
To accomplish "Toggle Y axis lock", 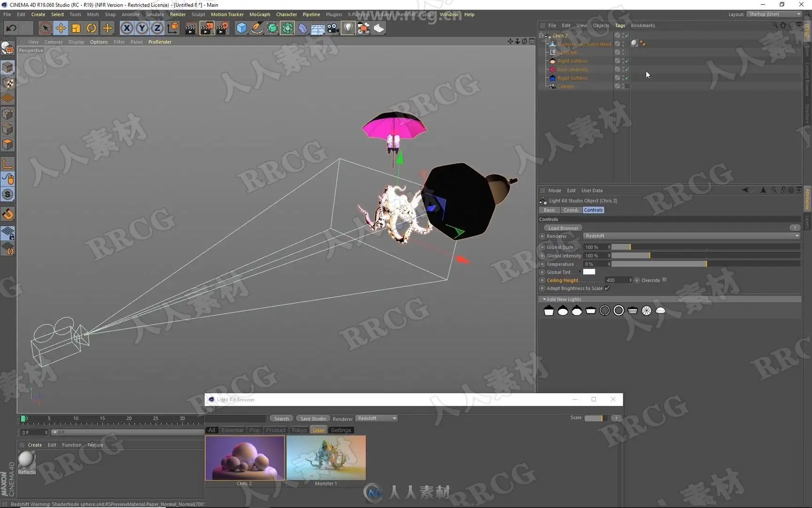I will [x=142, y=28].
